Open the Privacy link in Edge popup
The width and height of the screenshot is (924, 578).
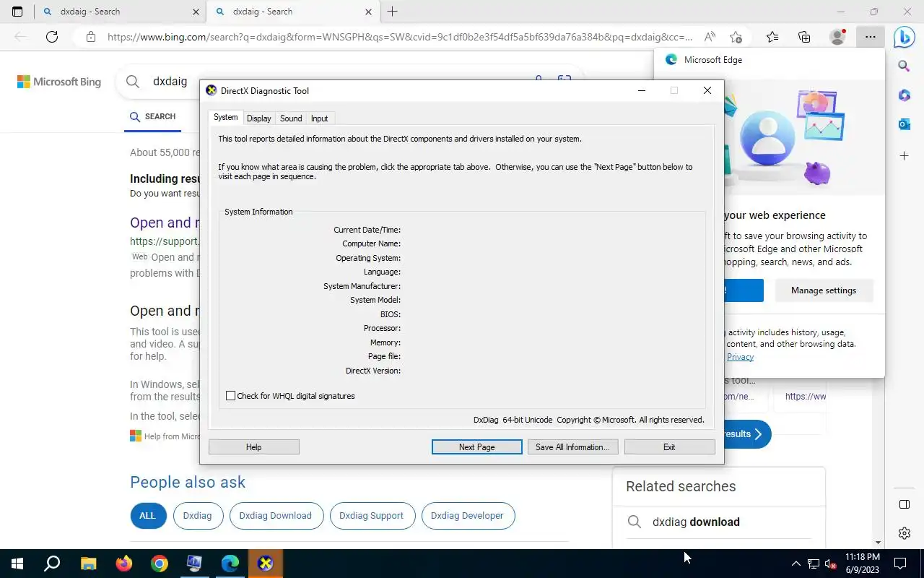coord(740,357)
